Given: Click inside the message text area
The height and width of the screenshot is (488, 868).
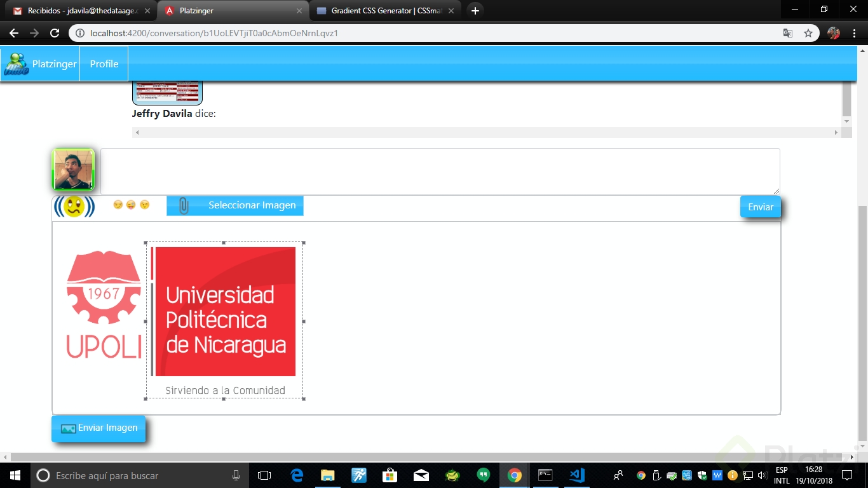Looking at the screenshot, I should click(x=440, y=172).
